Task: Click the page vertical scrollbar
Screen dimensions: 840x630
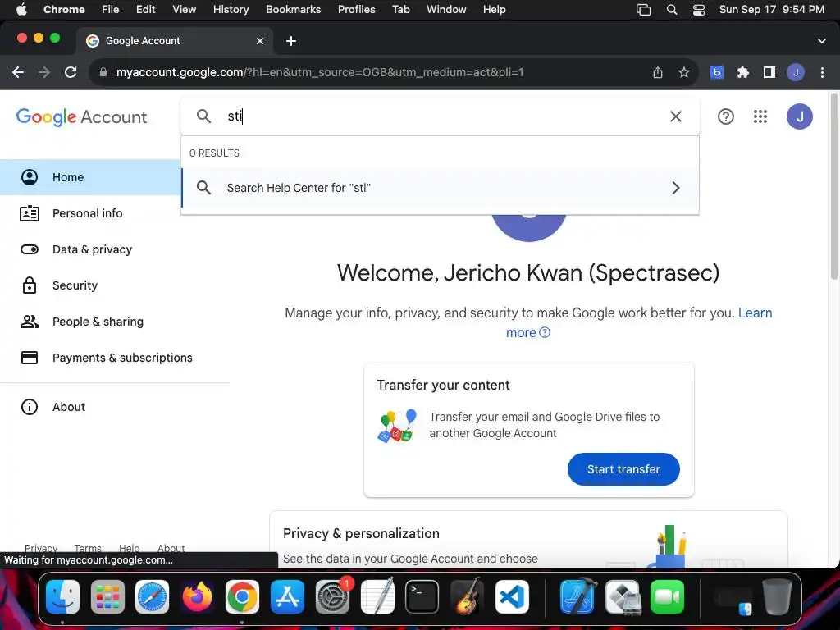Action: coord(834,186)
